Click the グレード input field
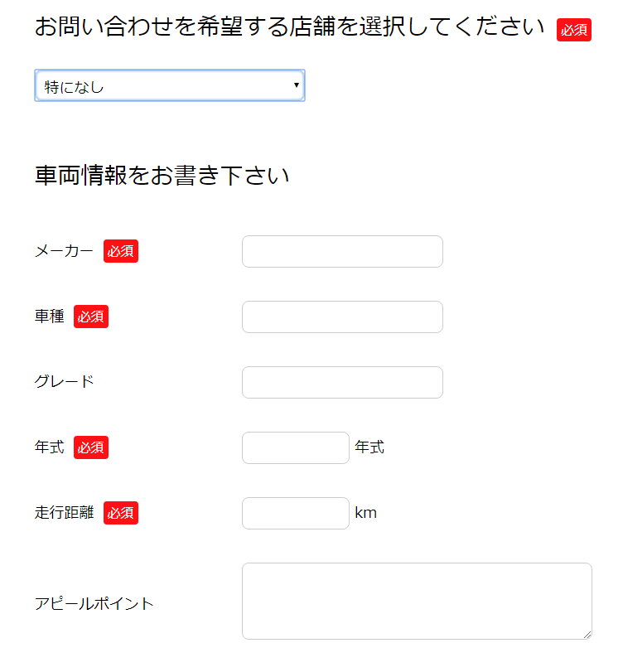This screenshot has width=623, height=672. (341, 382)
